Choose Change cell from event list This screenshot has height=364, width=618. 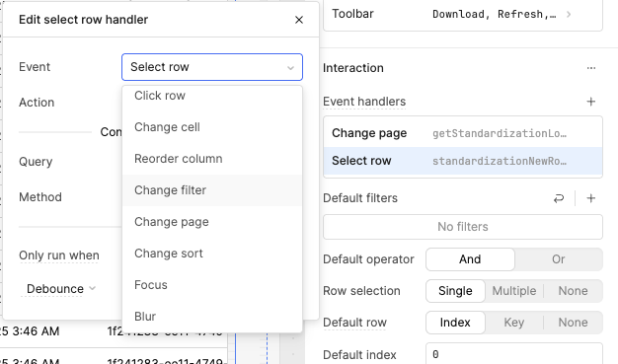pyautogui.click(x=212, y=127)
